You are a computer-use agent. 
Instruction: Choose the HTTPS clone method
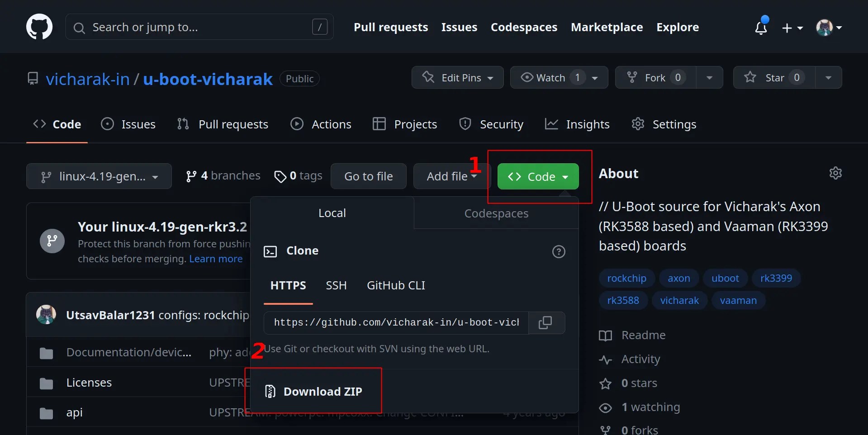[288, 286]
